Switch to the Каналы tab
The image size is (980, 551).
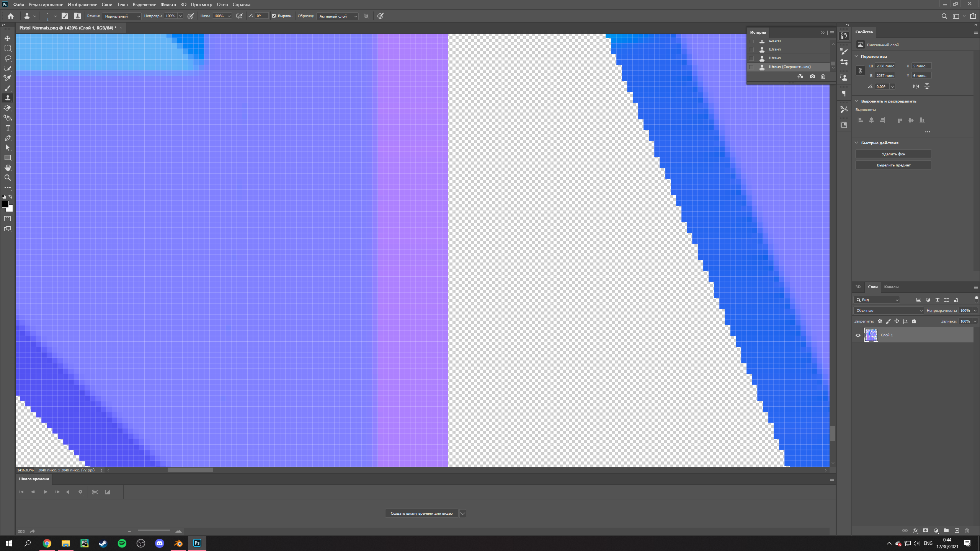[891, 287]
